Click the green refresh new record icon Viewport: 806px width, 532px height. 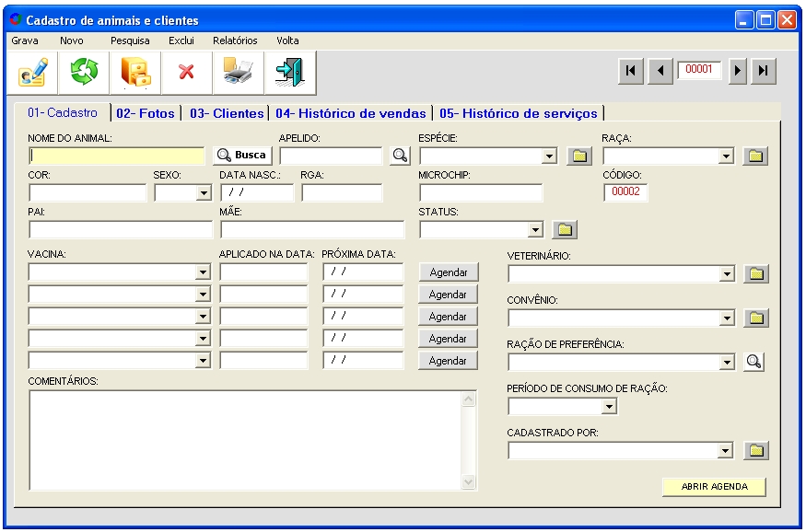click(84, 72)
